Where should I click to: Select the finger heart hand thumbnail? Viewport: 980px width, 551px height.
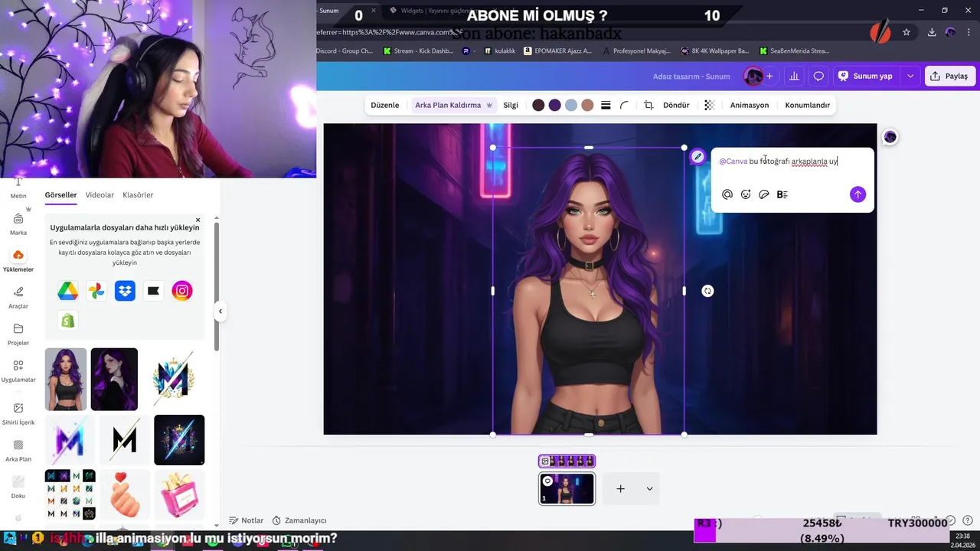124,494
